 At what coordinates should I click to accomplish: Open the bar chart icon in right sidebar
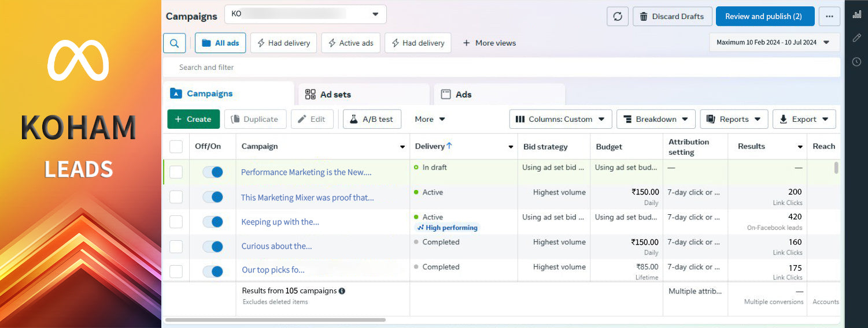pos(856,14)
